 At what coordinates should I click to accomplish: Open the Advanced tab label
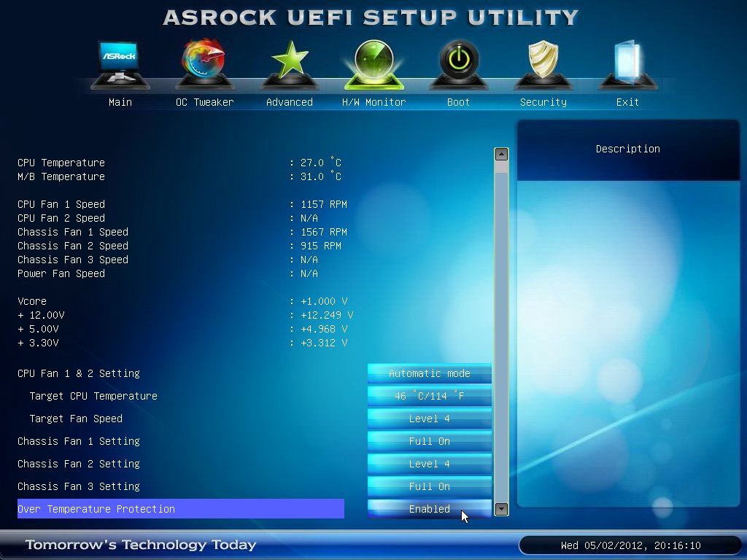pos(289,102)
